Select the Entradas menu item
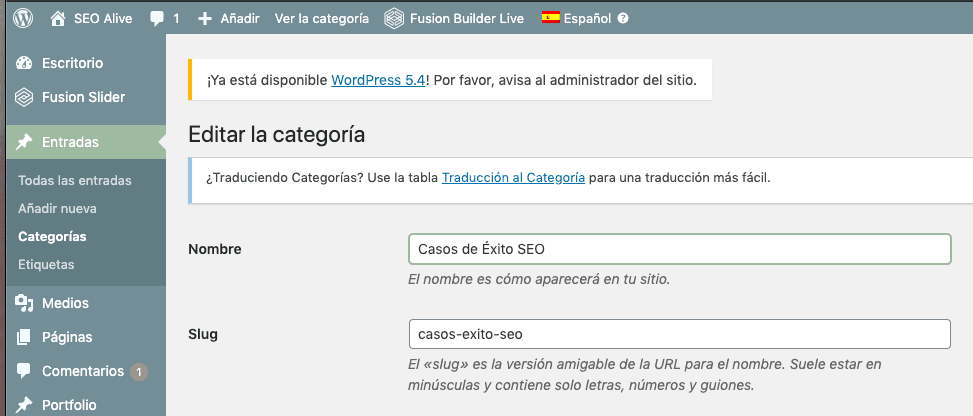 [x=70, y=142]
